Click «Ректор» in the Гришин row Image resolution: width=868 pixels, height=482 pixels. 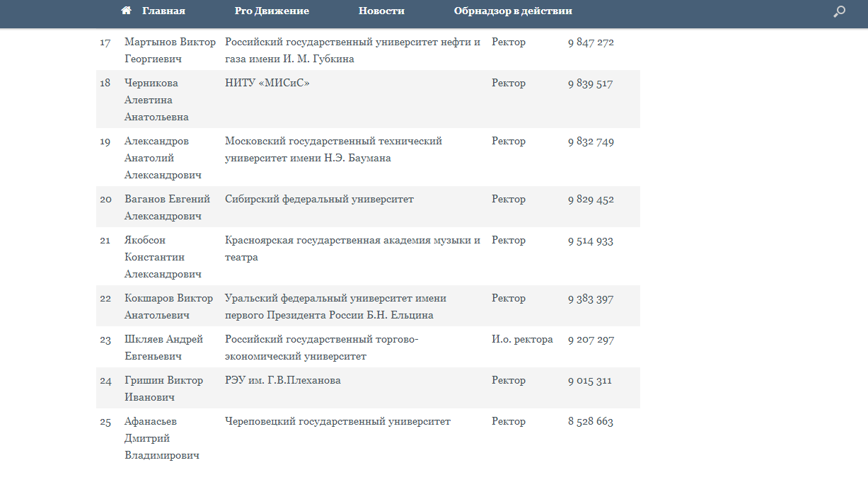point(509,381)
